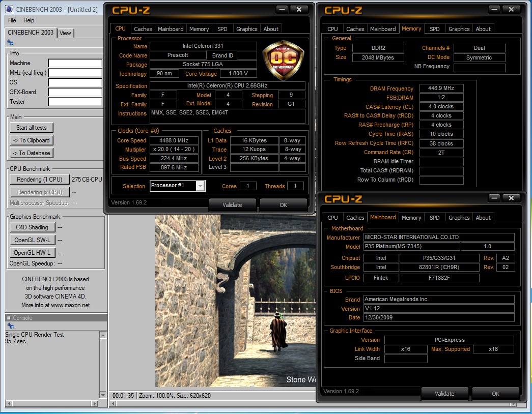Start the OpenGL SW-L benchmark

pyautogui.click(x=32, y=240)
